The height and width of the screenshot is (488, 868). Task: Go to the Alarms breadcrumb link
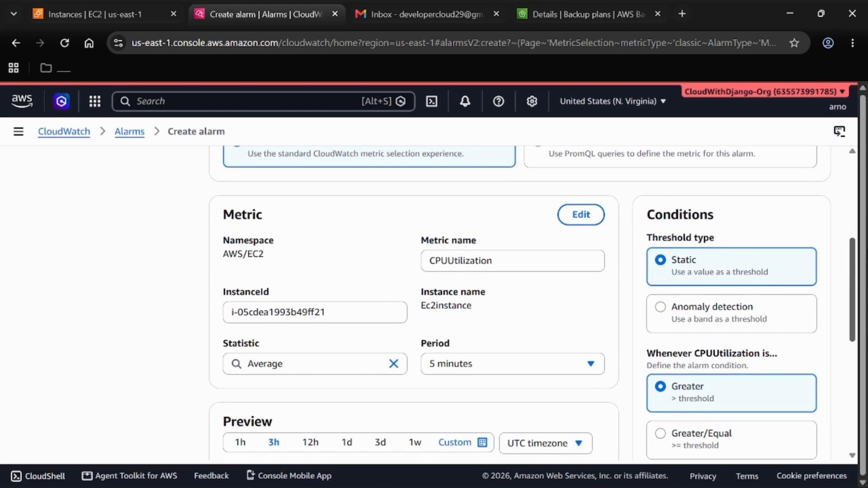click(129, 131)
